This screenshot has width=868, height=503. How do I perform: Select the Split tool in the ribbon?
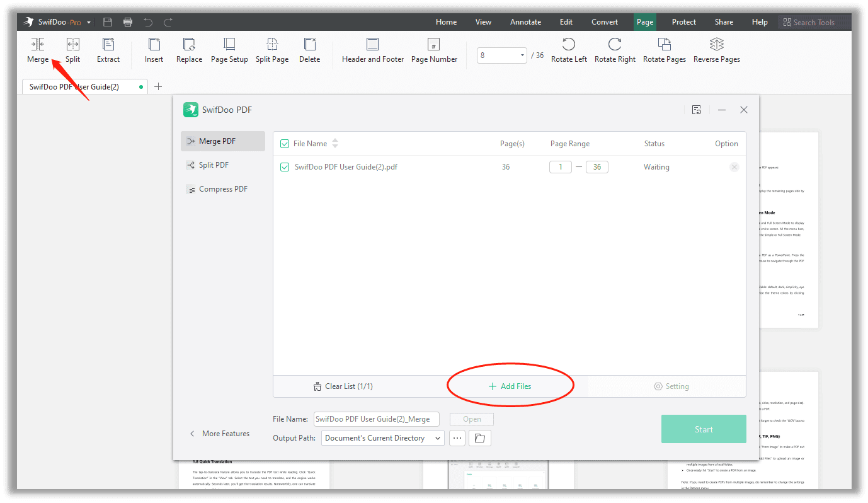73,50
